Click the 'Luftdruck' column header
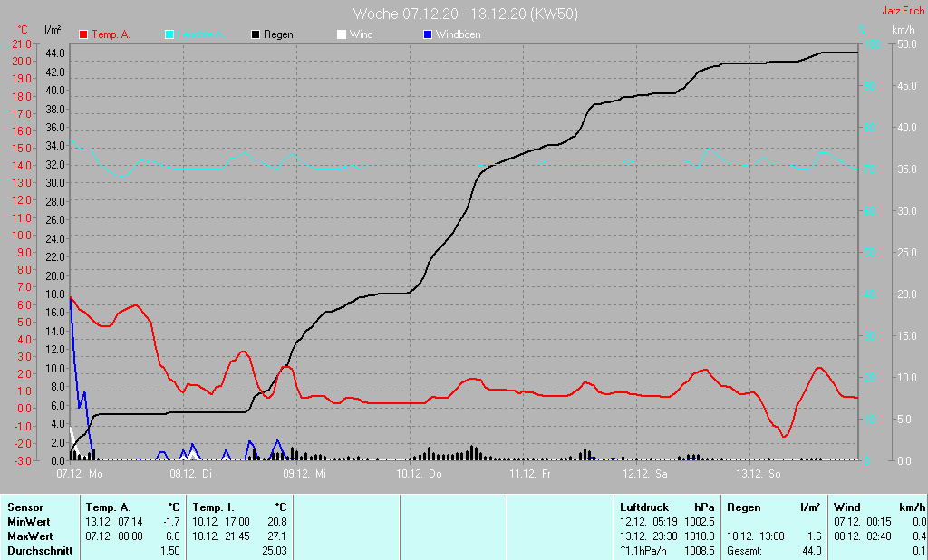The height and width of the screenshot is (560, 928). tap(644, 507)
